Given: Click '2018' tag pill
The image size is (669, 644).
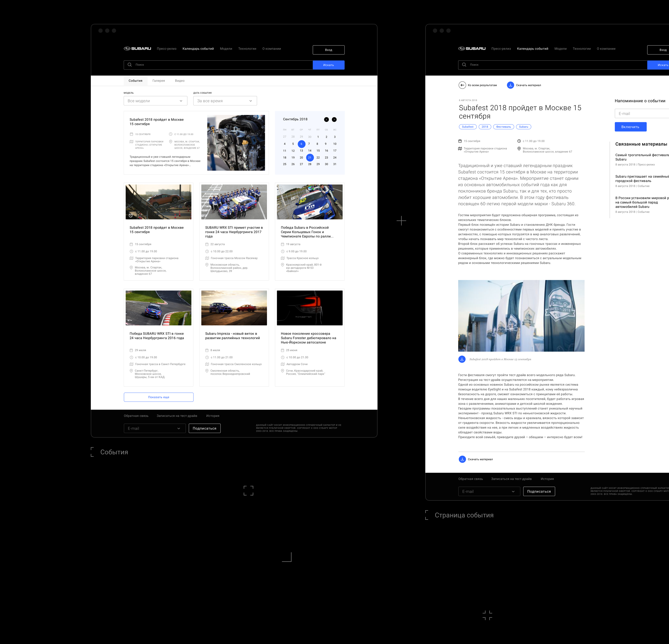Looking at the screenshot, I should point(485,127).
